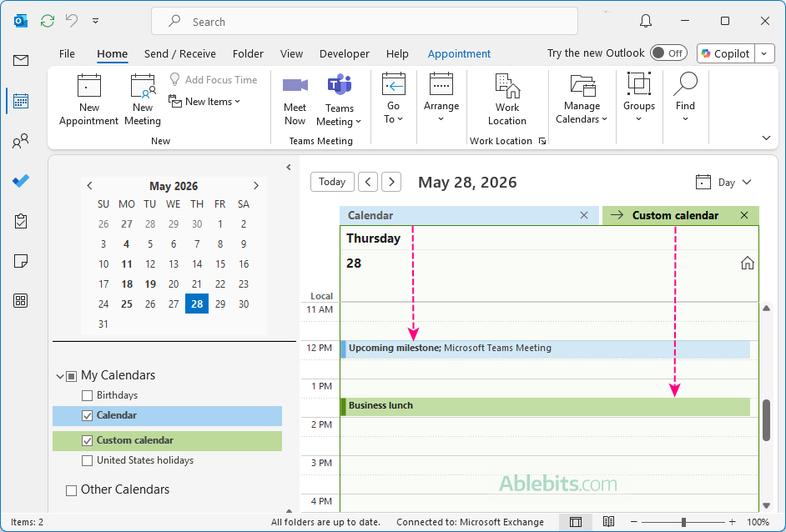Click the calendar vertical scrollbar thumb
The image size is (786, 532).
pos(766,419)
